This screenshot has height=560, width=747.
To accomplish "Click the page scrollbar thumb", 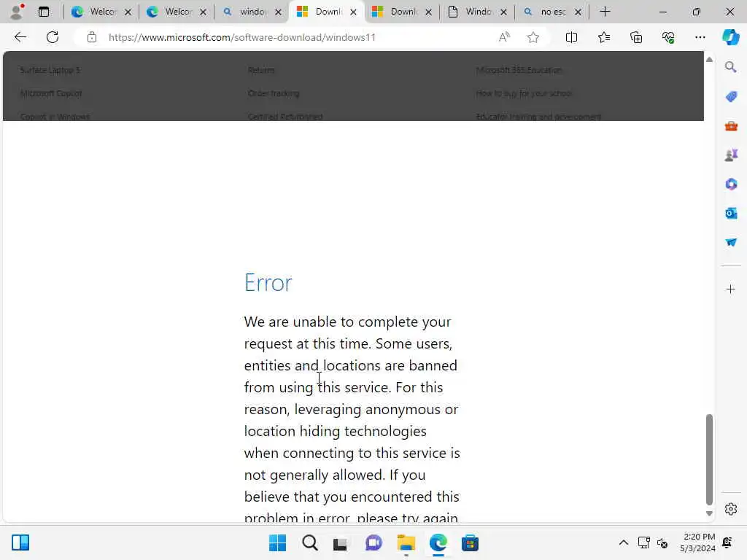I will coord(709,459).
